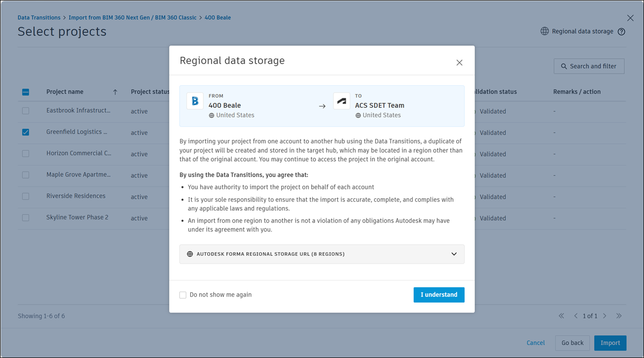Viewport: 644px width, 358px height.
Task: Click Validated status in Skyline Tower row
Action: (x=493, y=218)
